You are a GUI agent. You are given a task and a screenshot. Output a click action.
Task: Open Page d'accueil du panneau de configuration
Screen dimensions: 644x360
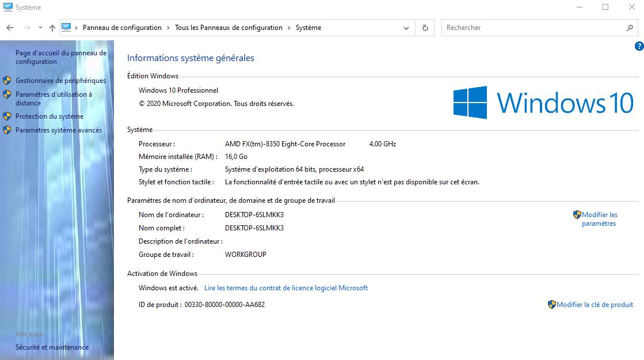pos(61,57)
